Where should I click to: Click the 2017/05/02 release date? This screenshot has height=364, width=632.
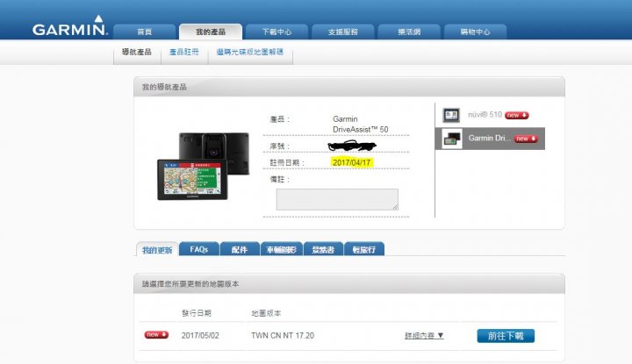coord(200,335)
